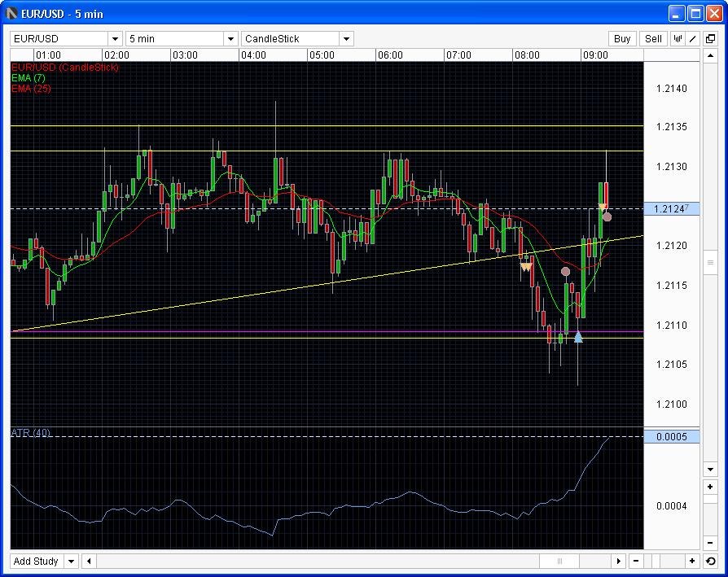This screenshot has width=728, height=577.
Task: Select the trend line drawing tool
Action: (x=693, y=39)
